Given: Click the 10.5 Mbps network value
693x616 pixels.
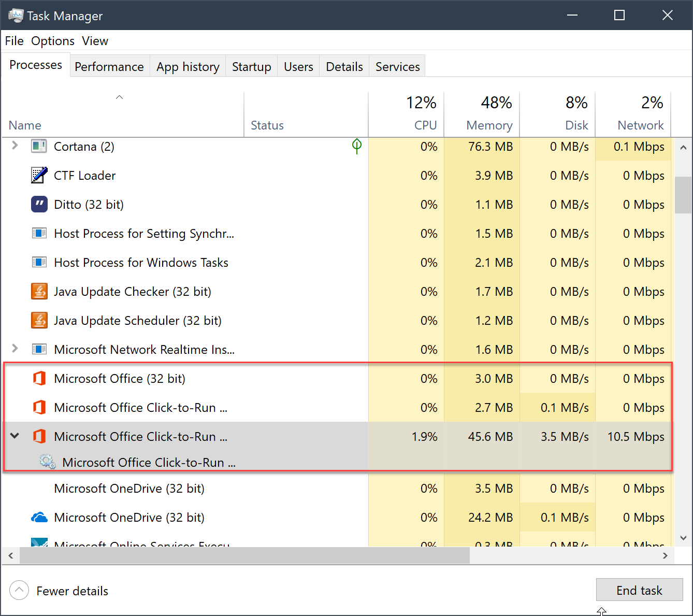Looking at the screenshot, I should click(636, 437).
